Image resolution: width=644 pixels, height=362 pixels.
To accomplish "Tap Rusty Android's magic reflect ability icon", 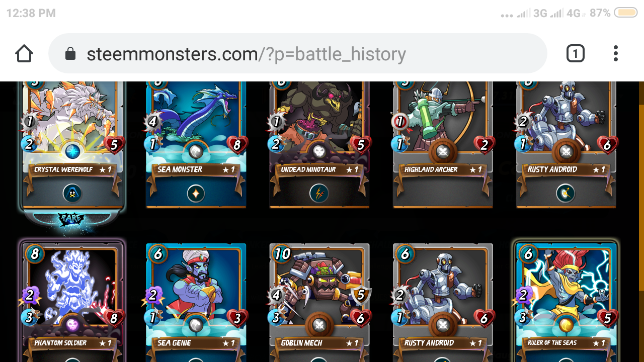I will [566, 193].
